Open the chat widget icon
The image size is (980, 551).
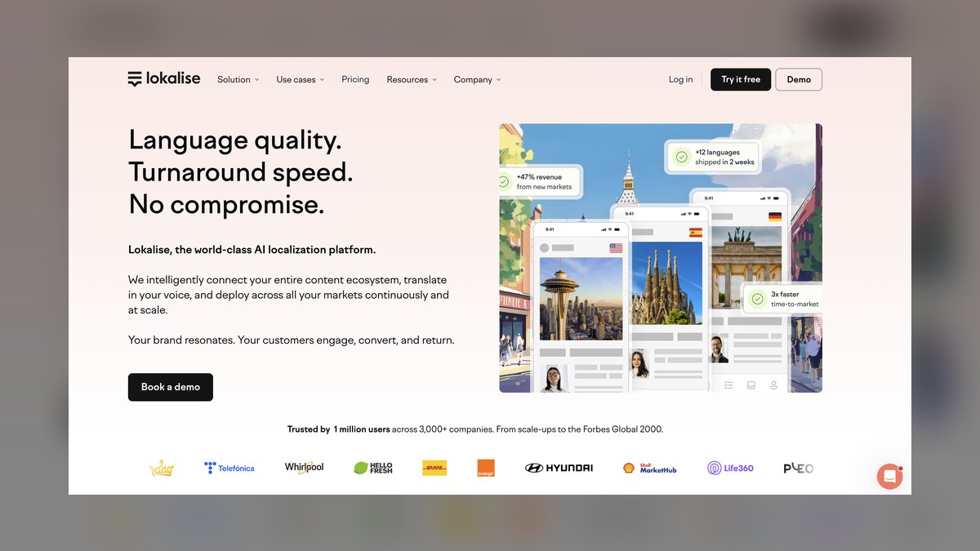(x=889, y=476)
